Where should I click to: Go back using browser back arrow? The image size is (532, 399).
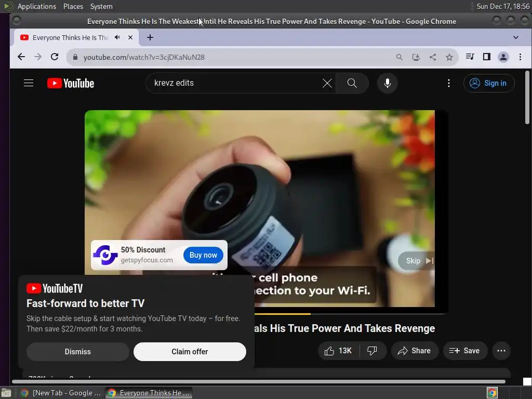tap(21, 57)
